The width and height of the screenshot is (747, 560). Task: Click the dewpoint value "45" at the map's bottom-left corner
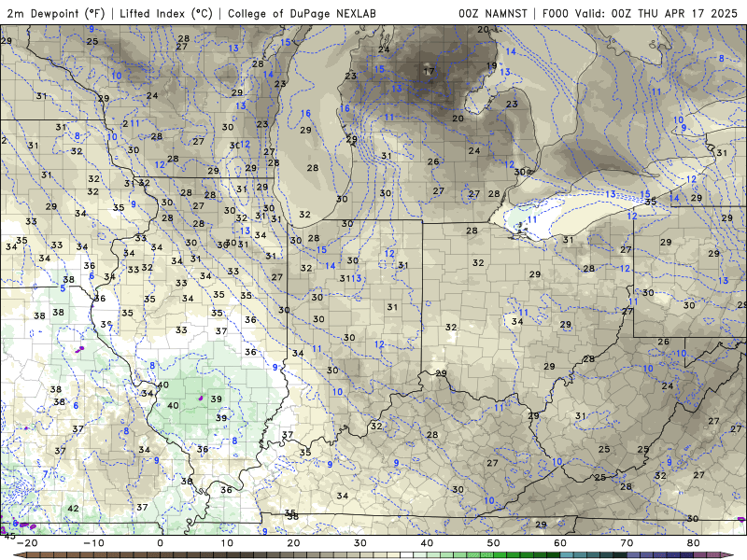coord(9,536)
